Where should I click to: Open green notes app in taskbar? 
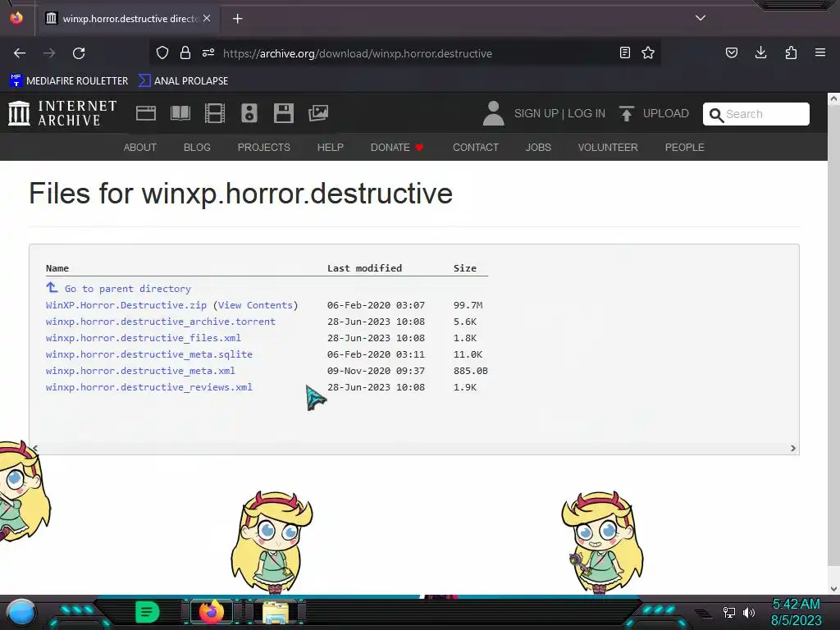coord(148,612)
